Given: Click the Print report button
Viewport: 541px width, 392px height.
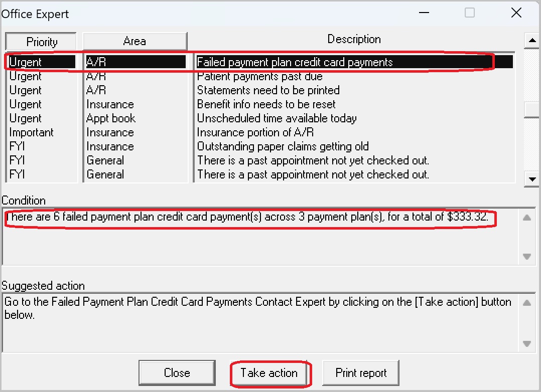Looking at the screenshot, I should 361,373.
